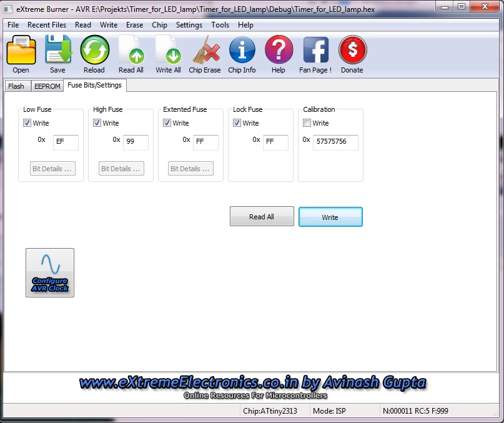Screen dimensions: 504x423
Task: Toggle the High Fuse Write checkbox
Action: (x=97, y=123)
